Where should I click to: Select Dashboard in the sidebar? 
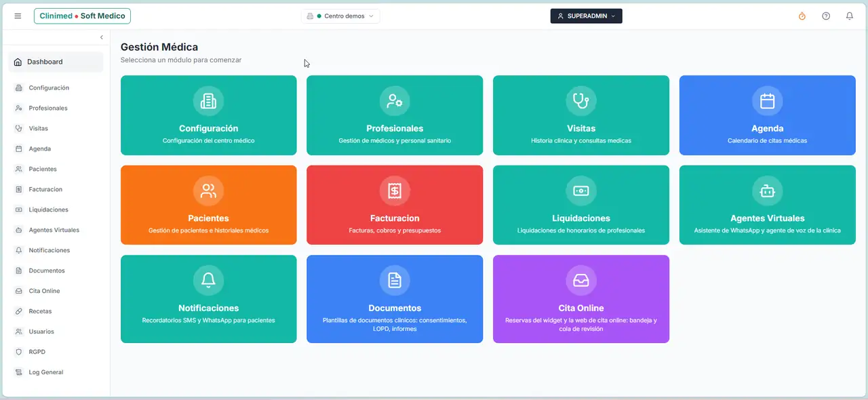pyautogui.click(x=56, y=62)
